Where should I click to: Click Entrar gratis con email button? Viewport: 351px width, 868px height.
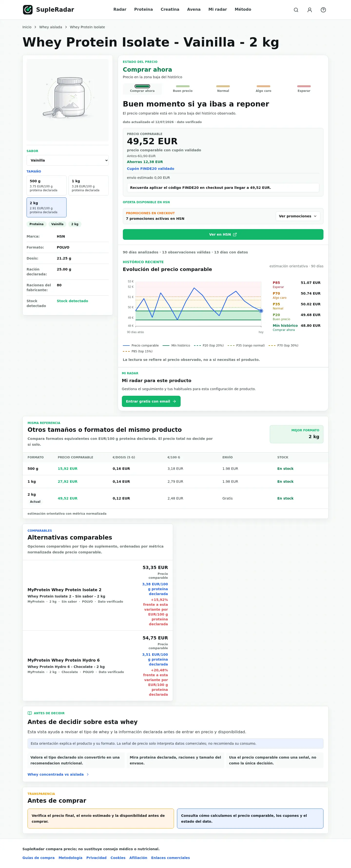(151, 401)
